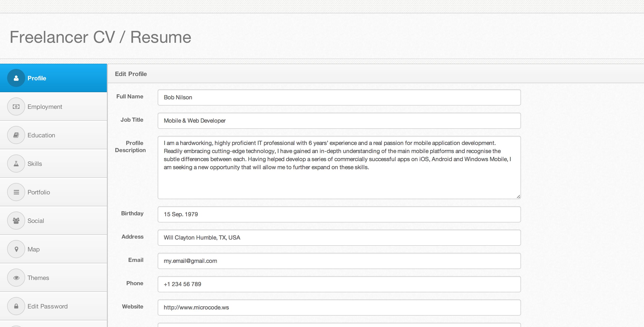Go to the Edit Password tab
Screen dimensions: 644x327
pos(47,306)
